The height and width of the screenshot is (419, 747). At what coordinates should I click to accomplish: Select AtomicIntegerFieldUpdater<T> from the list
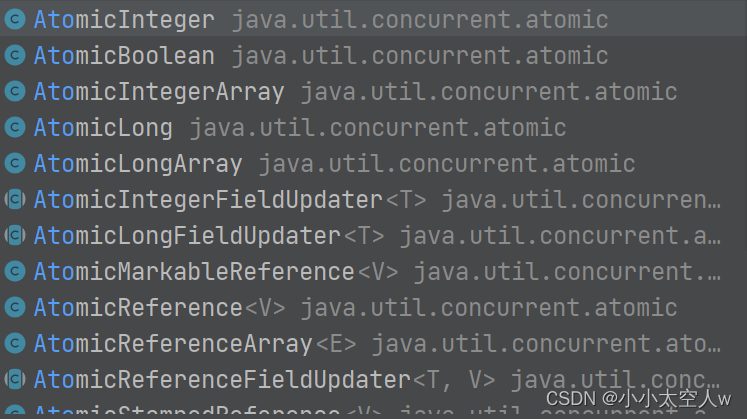pyautogui.click(x=374, y=199)
